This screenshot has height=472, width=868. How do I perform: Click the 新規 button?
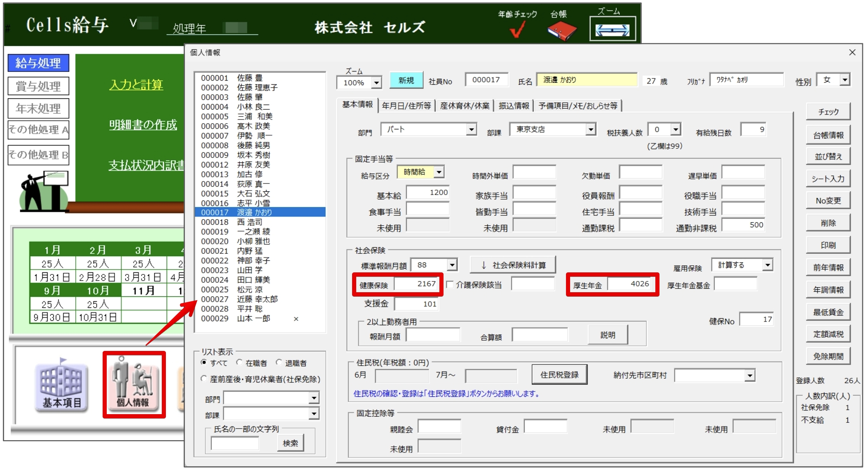[406, 80]
